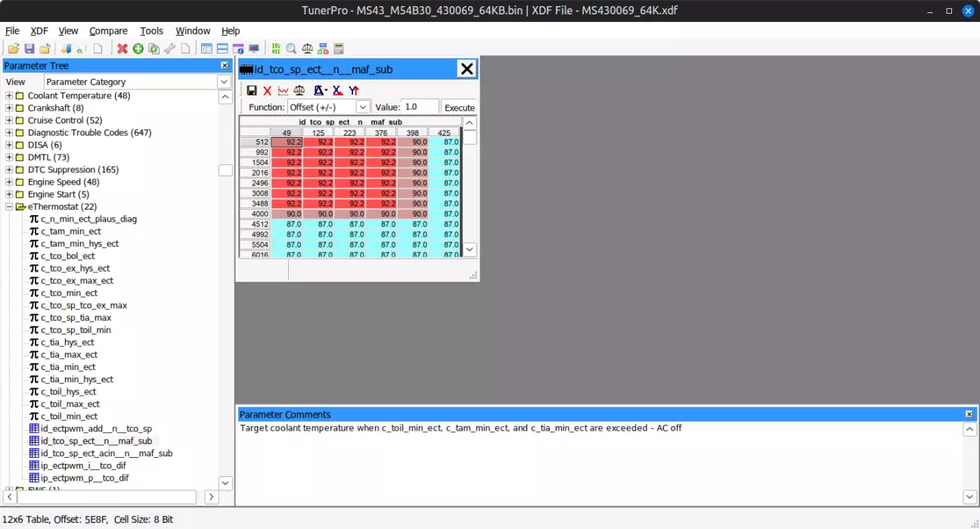This screenshot has height=529, width=980.
Task: Open the Function Offset (+/-) dropdown
Action: (x=363, y=107)
